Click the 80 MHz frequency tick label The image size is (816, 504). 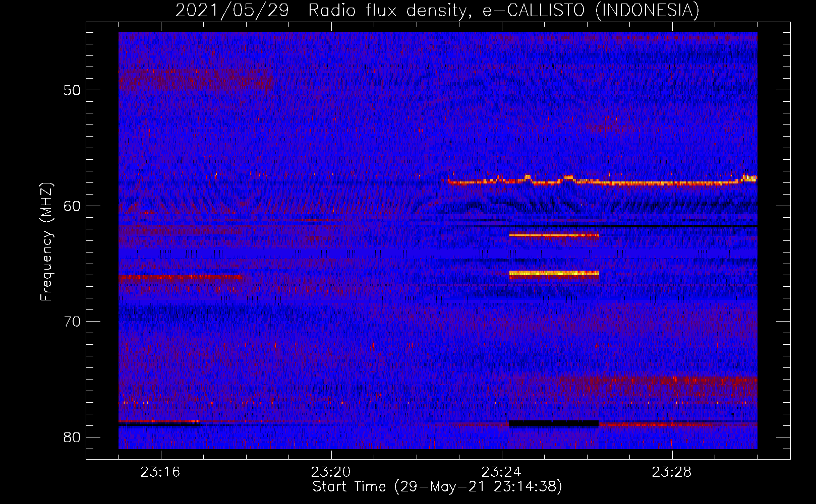[x=73, y=437]
